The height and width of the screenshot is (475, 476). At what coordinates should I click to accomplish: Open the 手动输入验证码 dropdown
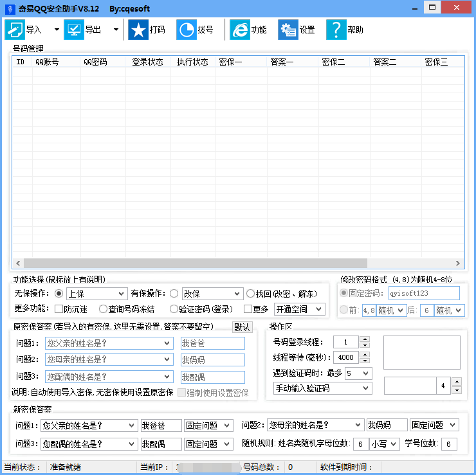323,388
